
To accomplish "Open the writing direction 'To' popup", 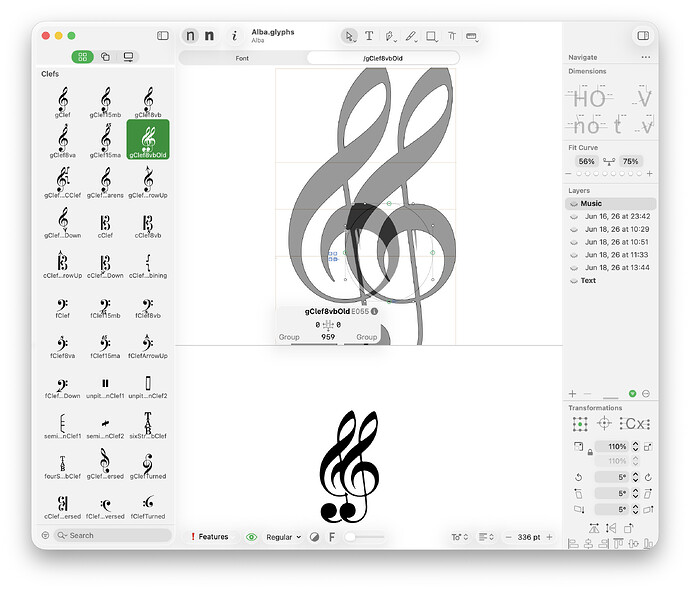I will [460, 537].
